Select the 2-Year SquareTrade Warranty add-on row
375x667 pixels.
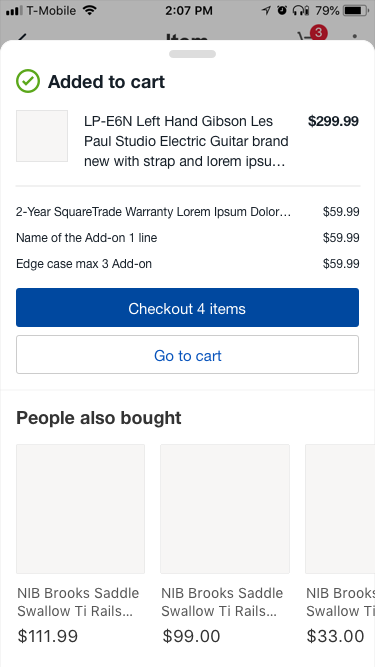point(188,212)
